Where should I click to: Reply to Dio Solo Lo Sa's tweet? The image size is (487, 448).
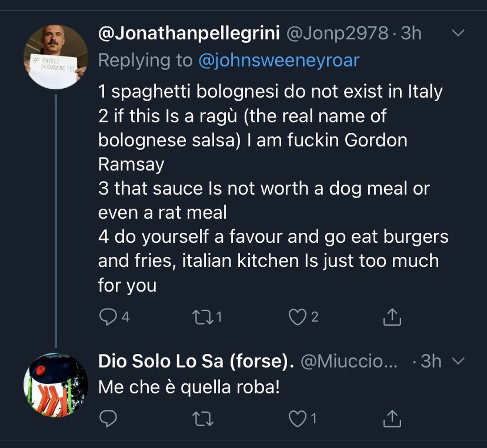(x=108, y=419)
